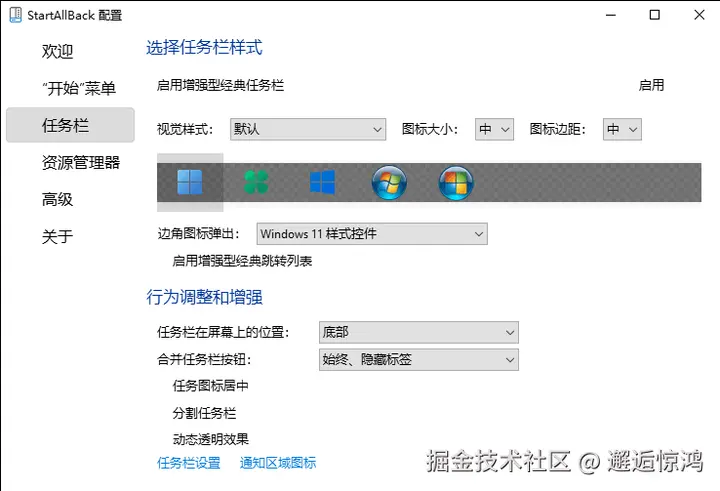Open 任务栏在屏幕上的位置 dropdown showing 底部
Viewport: 720px width, 491px height.
click(x=419, y=332)
